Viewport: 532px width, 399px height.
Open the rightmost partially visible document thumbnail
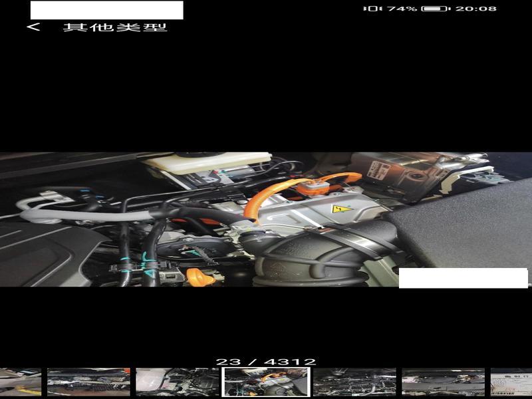tap(511, 382)
